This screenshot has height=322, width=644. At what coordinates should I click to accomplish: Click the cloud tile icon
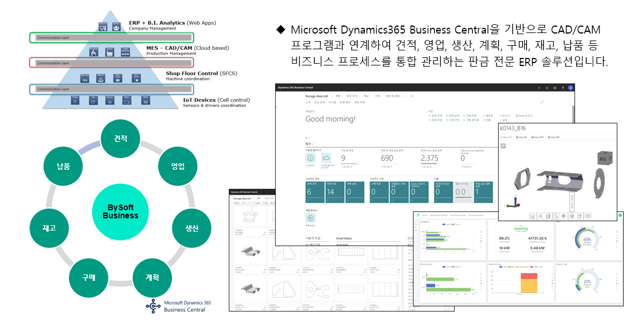click(326, 158)
